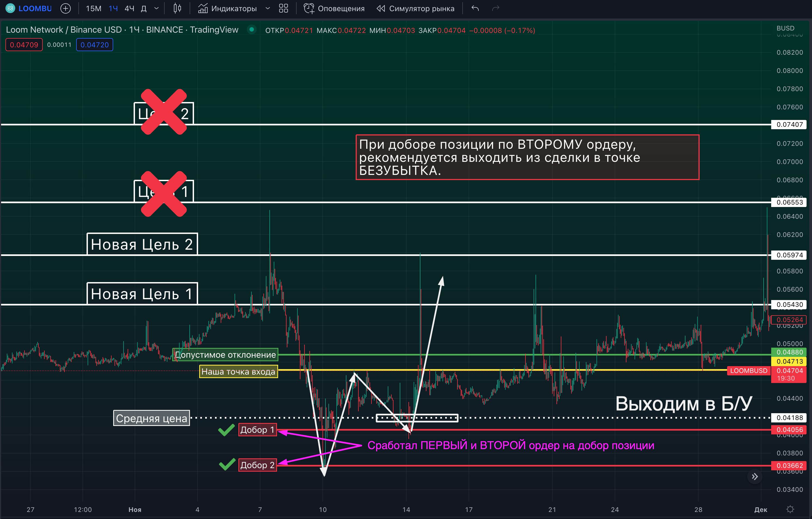Click the add symbol plus icon
The height and width of the screenshot is (519, 812).
pos(65,8)
